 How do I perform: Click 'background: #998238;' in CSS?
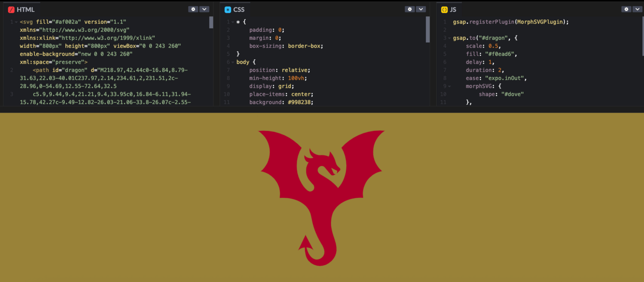pos(281,102)
